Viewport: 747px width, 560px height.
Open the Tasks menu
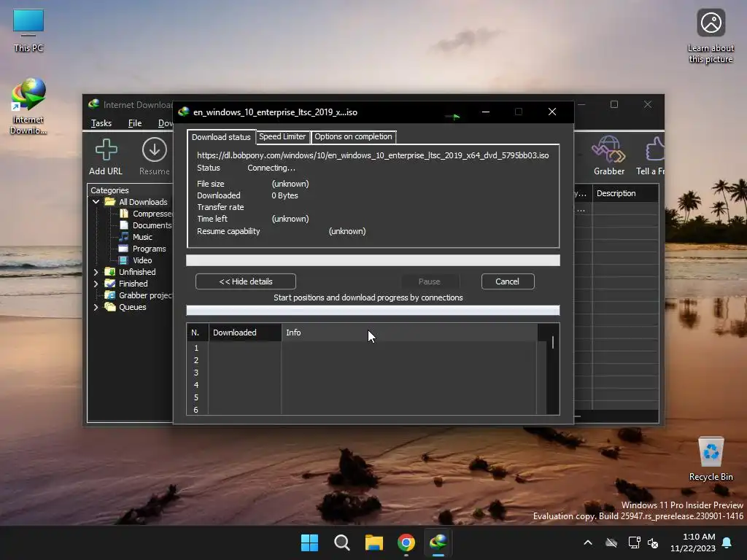(x=101, y=122)
